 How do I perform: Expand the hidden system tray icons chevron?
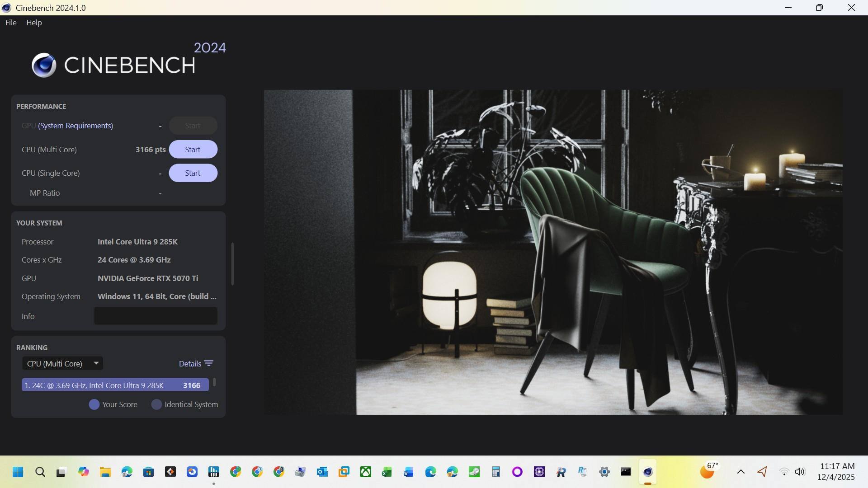click(741, 472)
